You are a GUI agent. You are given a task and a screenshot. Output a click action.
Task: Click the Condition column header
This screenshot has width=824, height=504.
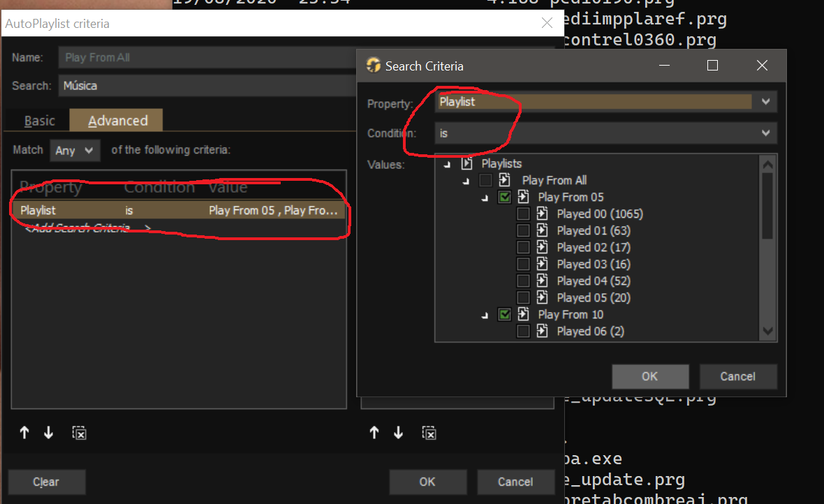[159, 187]
